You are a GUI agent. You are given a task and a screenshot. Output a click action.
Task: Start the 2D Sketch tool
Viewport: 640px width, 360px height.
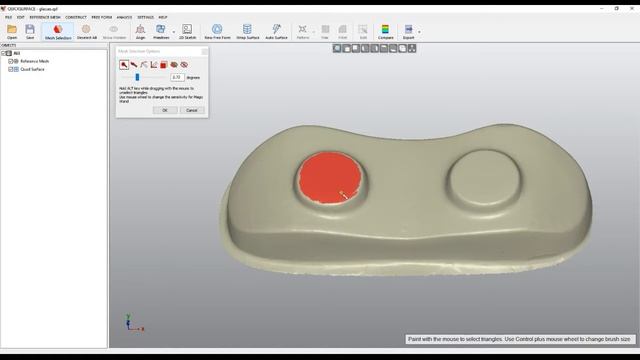point(187,31)
